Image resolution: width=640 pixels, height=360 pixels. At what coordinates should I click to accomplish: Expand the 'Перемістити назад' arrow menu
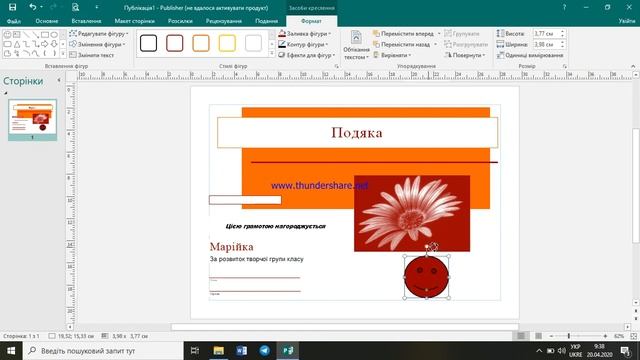(x=436, y=44)
